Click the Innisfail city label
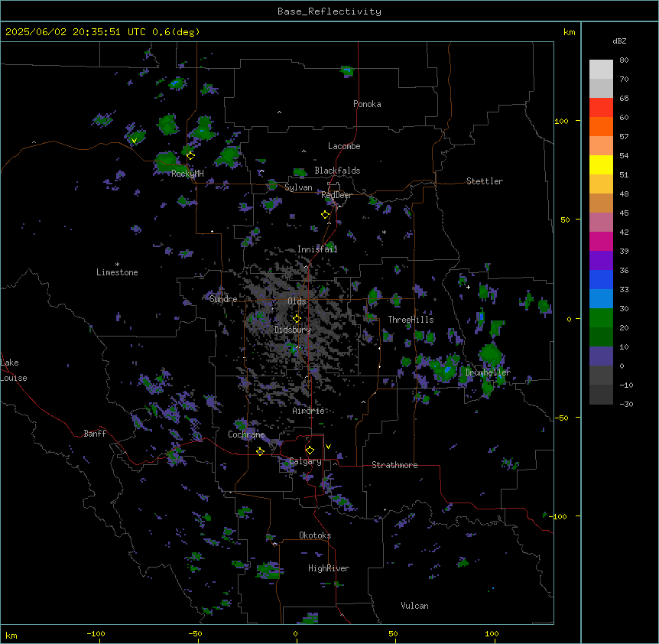 pyautogui.click(x=317, y=249)
